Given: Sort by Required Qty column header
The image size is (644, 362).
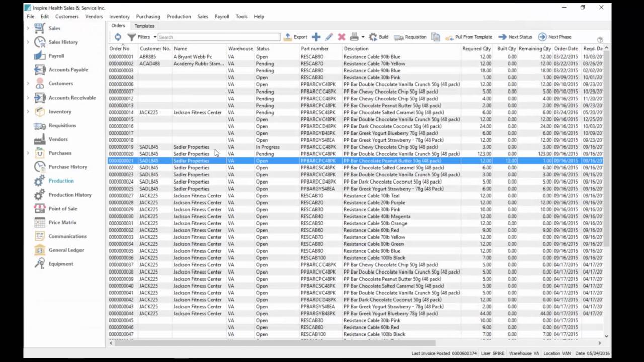Looking at the screenshot, I should click(476, 49).
